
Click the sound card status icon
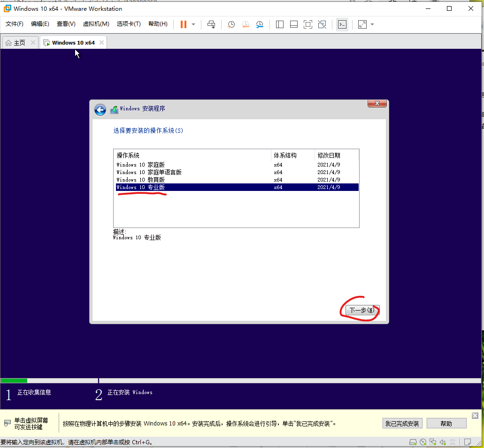(443, 442)
